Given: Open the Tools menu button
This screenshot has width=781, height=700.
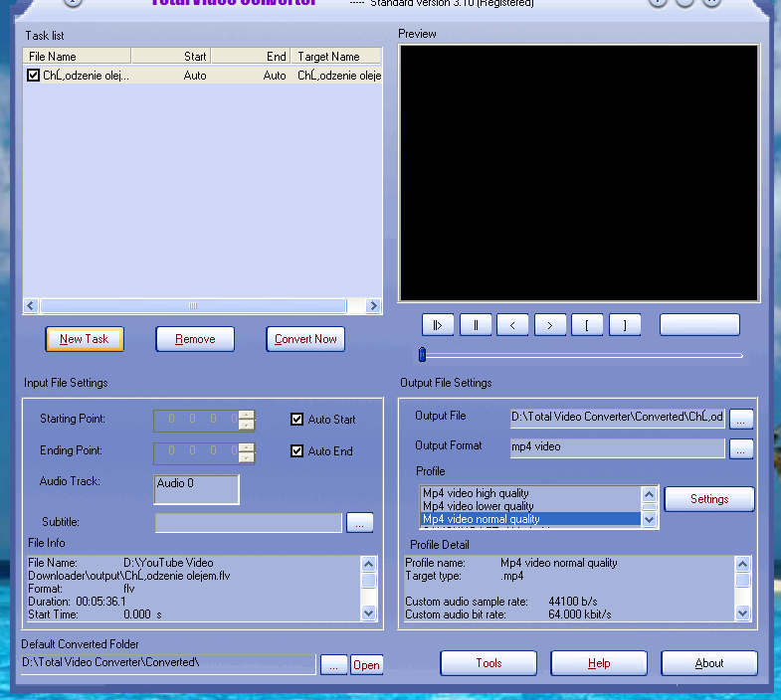Looking at the screenshot, I should [x=488, y=663].
